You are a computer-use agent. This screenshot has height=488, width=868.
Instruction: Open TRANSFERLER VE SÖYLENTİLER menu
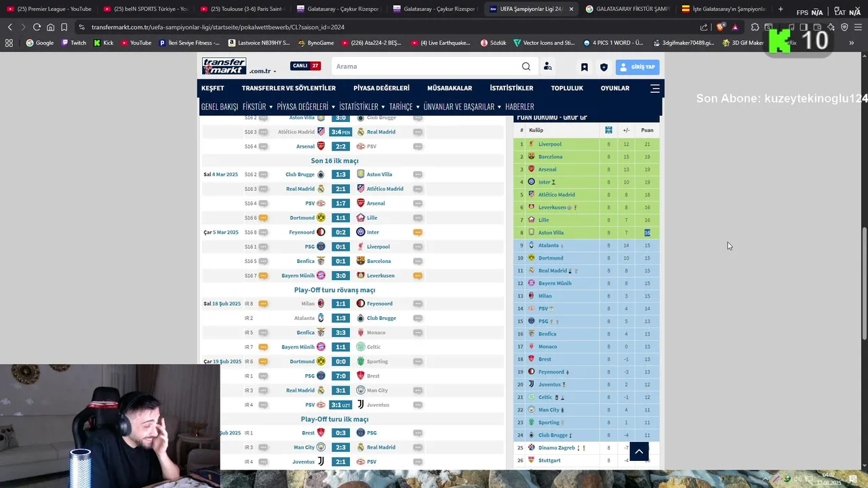coord(289,88)
